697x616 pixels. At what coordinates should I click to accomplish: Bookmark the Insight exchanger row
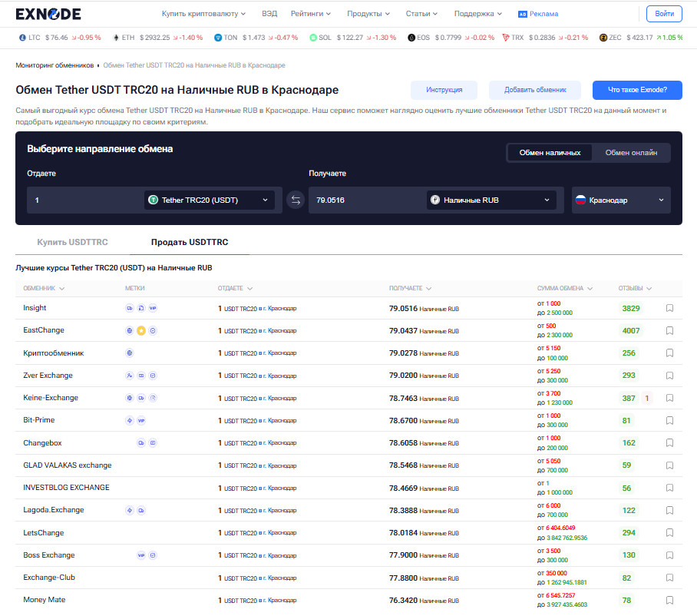point(669,308)
